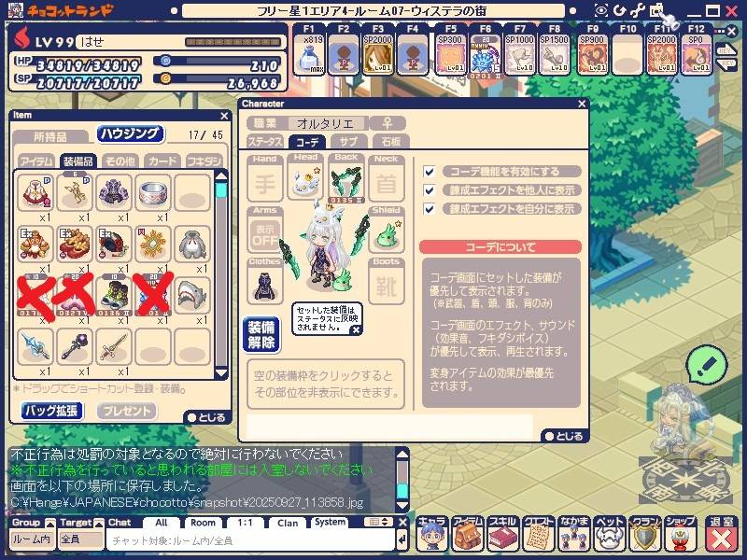The width and height of the screenshot is (747, 560).
Task: Take a snapshot with the camera icon
Action: pyautogui.click(x=657, y=10)
